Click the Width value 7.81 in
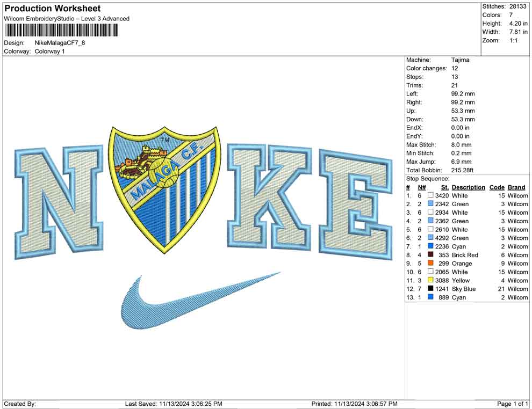Image resolution: width=532 pixels, height=409 pixels. coord(518,32)
